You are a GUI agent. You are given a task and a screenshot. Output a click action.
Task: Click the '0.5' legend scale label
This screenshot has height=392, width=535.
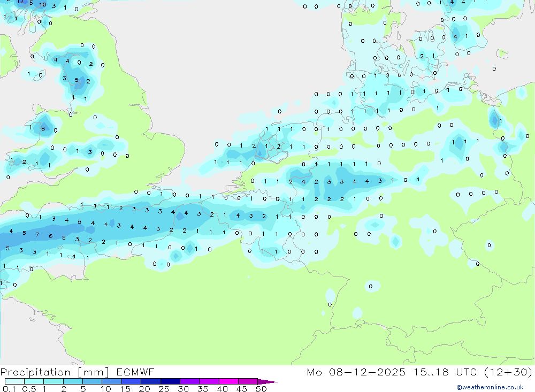29,389
